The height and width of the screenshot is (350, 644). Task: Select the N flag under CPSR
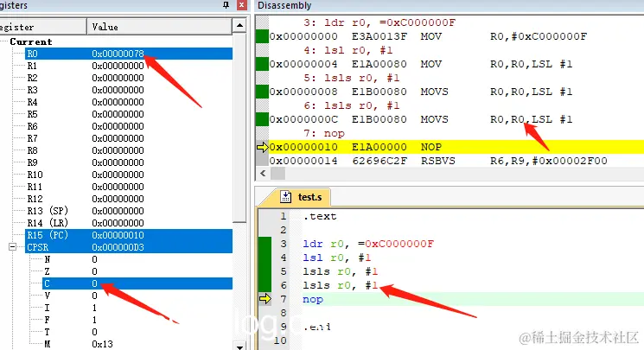click(x=137, y=259)
